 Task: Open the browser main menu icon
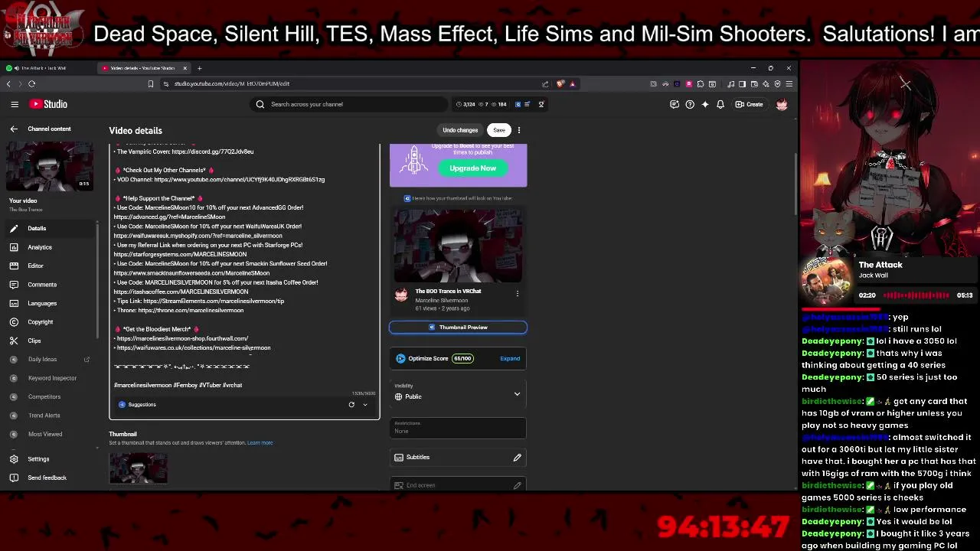click(x=789, y=83)
